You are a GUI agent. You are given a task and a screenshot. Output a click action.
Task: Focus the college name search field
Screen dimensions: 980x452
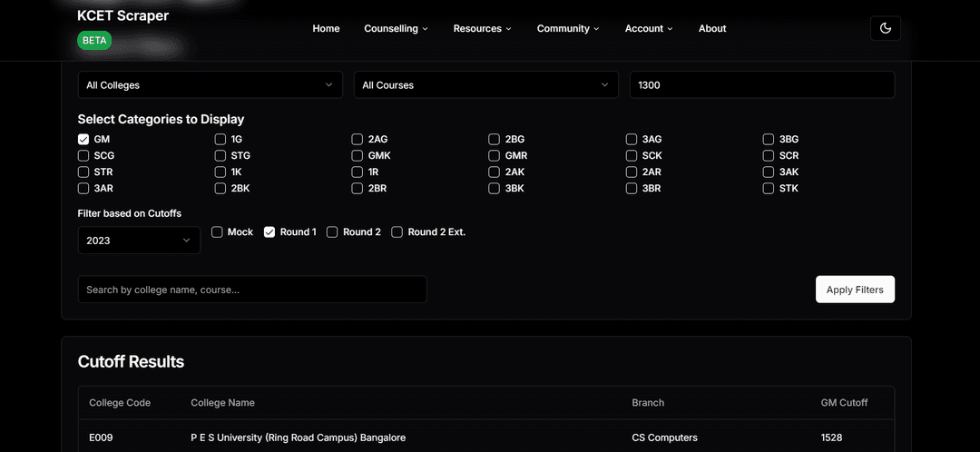251,290
